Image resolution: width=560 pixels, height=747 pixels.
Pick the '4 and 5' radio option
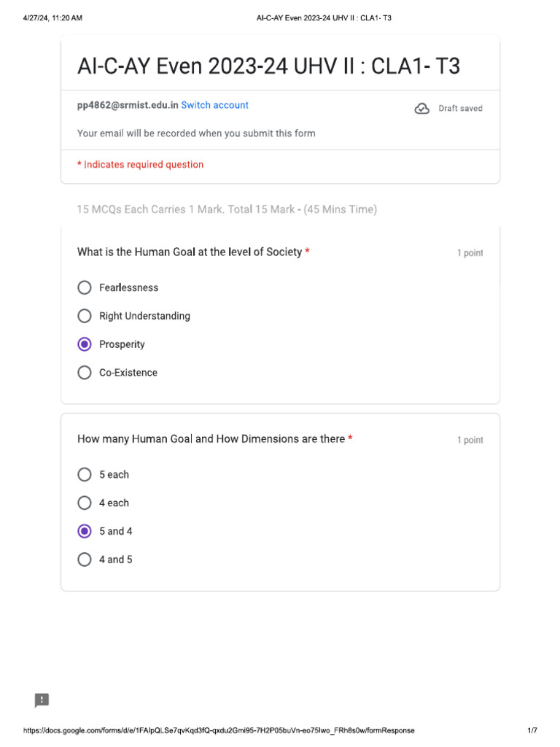pos(85,560)
